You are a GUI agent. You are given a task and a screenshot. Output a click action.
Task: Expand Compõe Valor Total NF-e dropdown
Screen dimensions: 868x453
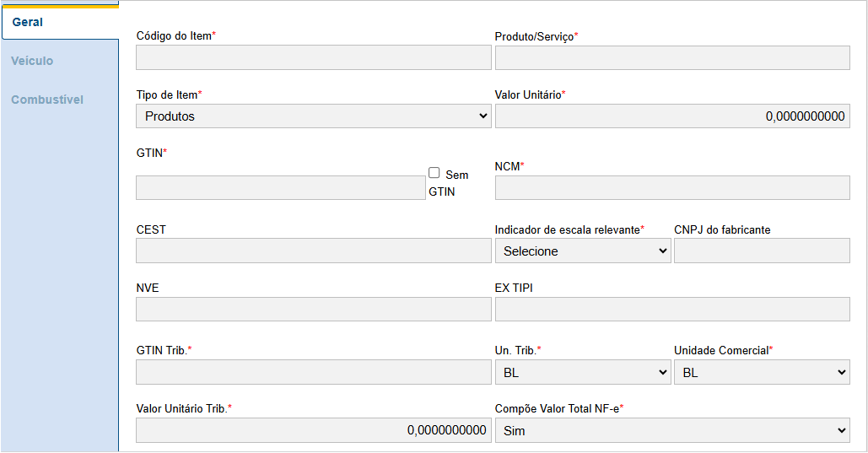(671, 430)
